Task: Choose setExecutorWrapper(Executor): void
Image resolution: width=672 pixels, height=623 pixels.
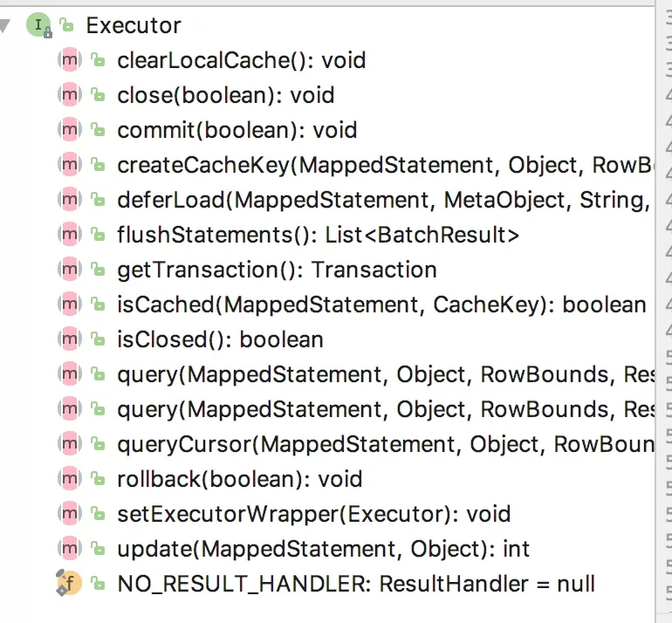Action: tap(313, 514)
